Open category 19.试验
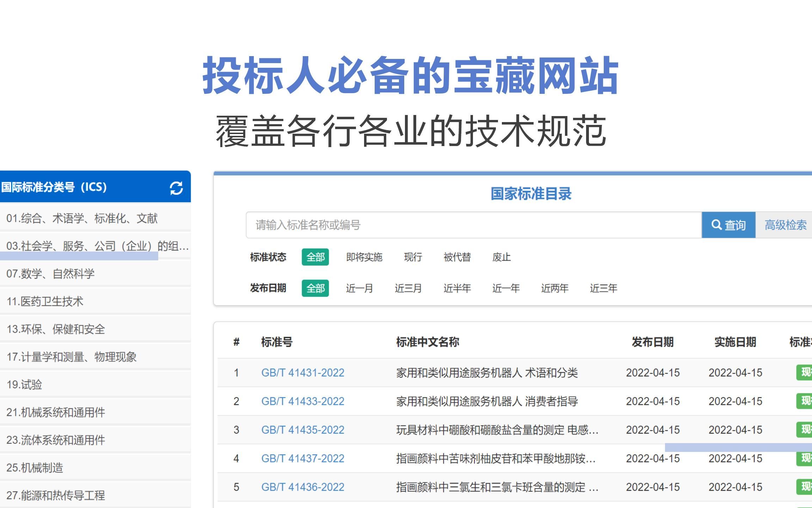Image resolution: width=812 pixels, height=508 pixels. click(x=95, y=385)
